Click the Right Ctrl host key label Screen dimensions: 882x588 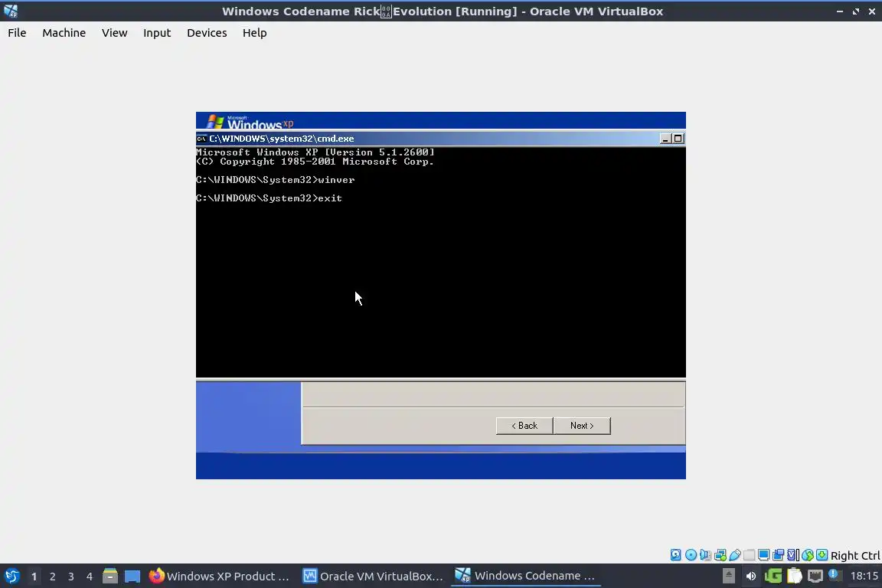(x=855, y=555)
